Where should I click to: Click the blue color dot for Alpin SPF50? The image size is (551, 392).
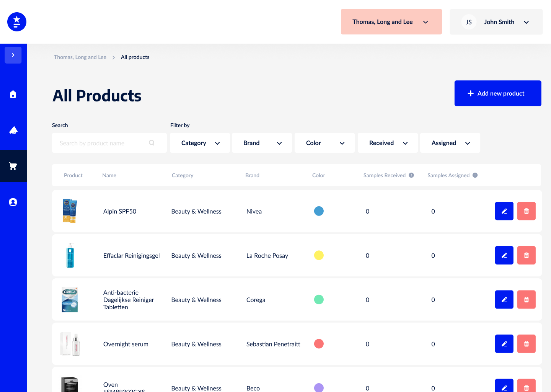(319, 211)
